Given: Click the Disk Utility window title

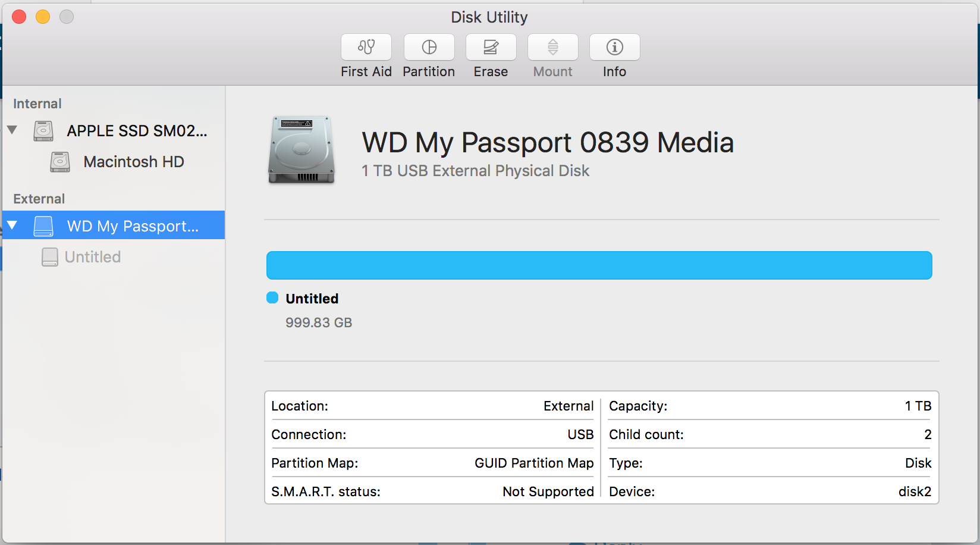Looking at the screenshot, I should (x=489, y=17).
